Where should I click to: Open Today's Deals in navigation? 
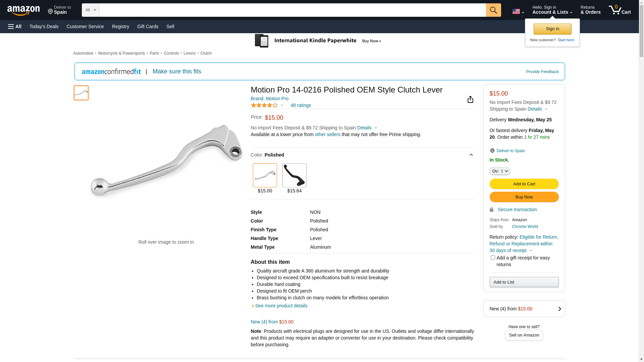pyautogui.click(x=44, y=26)
